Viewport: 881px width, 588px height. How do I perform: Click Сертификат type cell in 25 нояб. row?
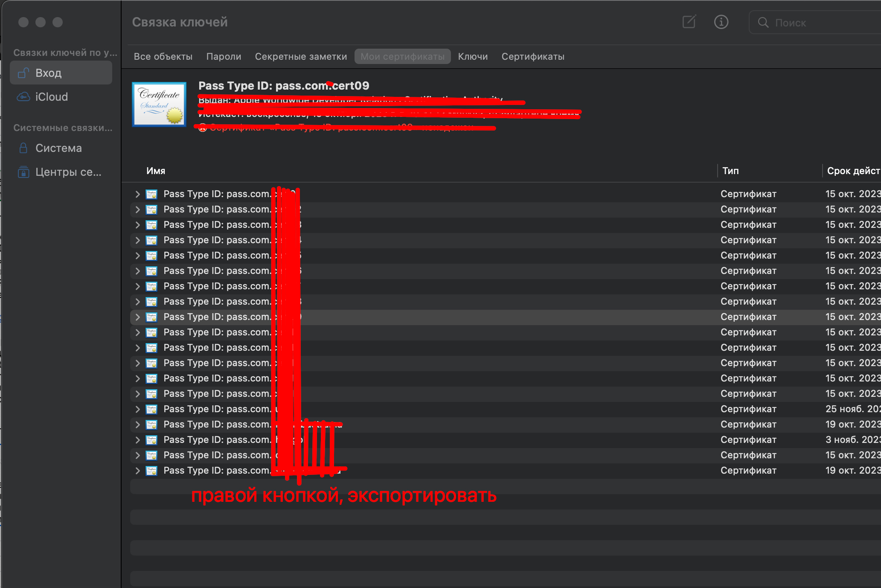pos(748,409)
